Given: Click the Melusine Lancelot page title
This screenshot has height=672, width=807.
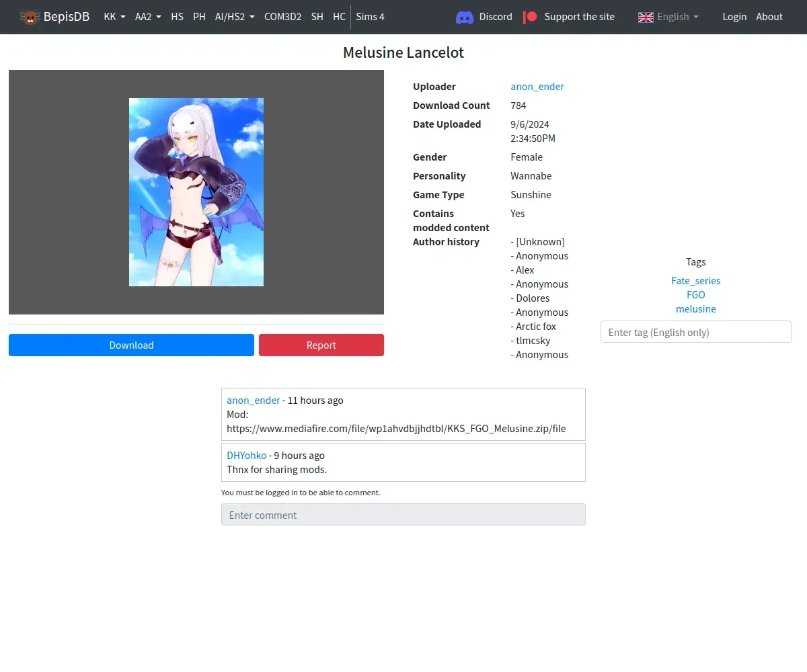Looking at the screenshot, I should [403, 52].
